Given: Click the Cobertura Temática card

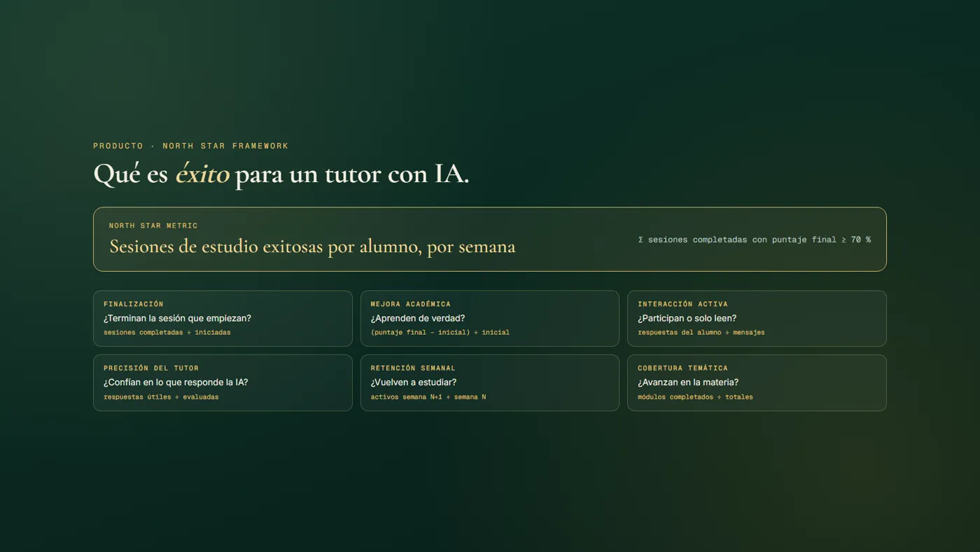Looking at the screenshot, I should point(757,382).
